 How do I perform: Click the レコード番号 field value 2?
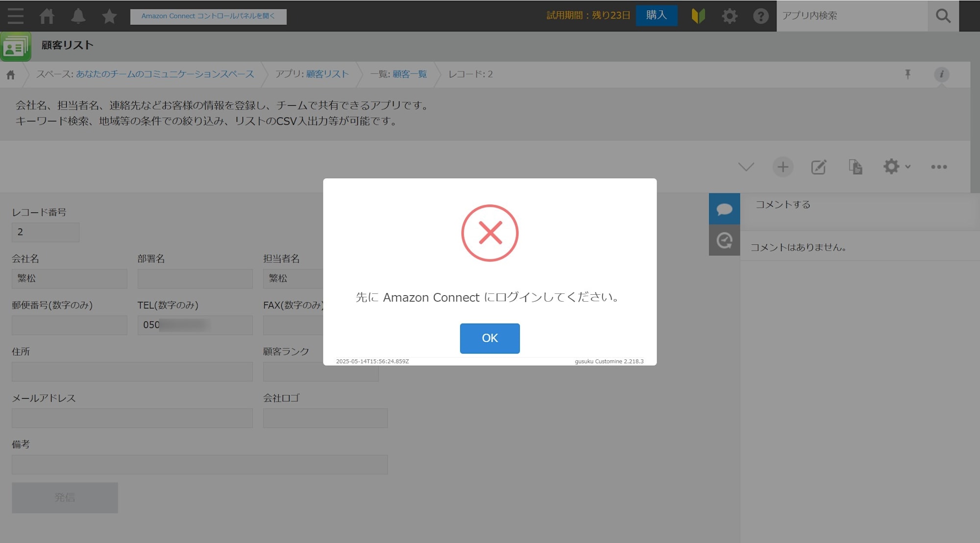46,233
